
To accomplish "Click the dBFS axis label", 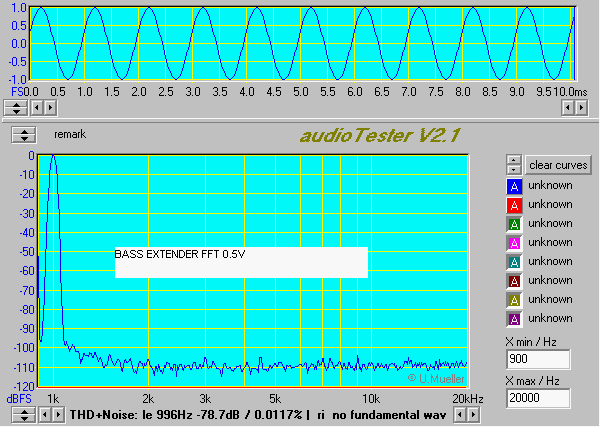I will [x=19, y=399].
